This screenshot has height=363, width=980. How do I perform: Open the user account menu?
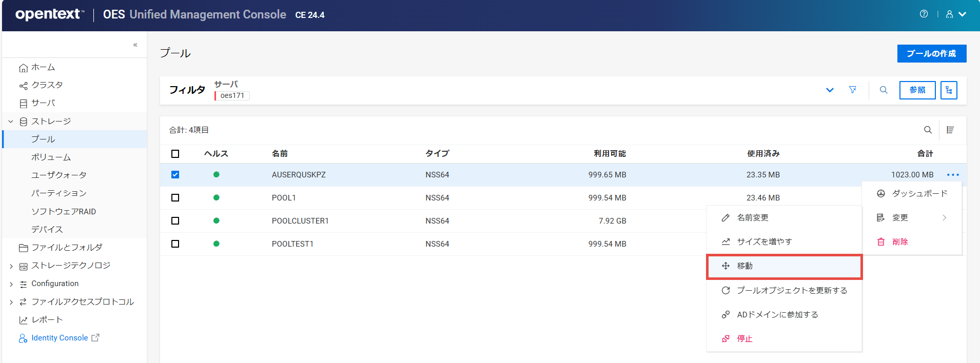point(955,14)
